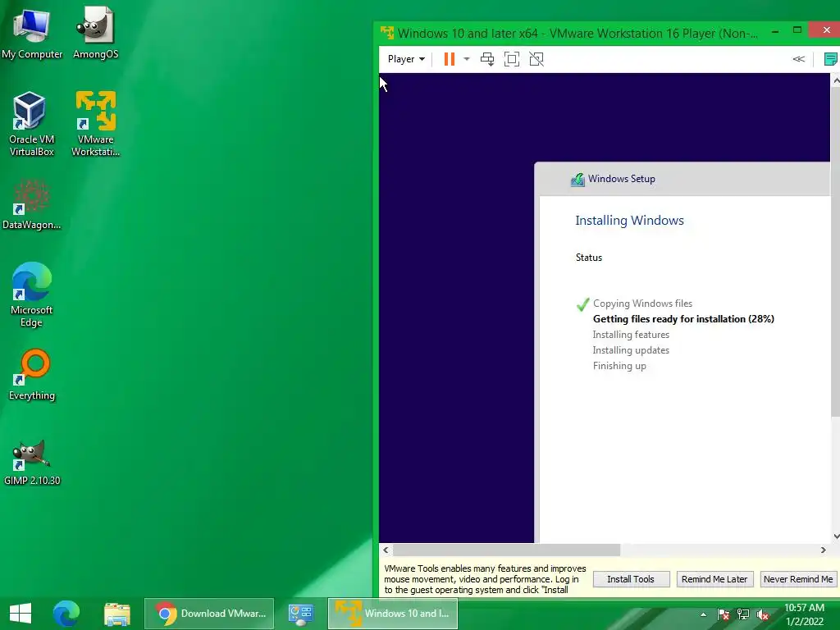Toggle Unity mode icon in VMware toolbar
The height and width of the screenshot is (630, 840).
pyautogui.click(x=536, y=59)
